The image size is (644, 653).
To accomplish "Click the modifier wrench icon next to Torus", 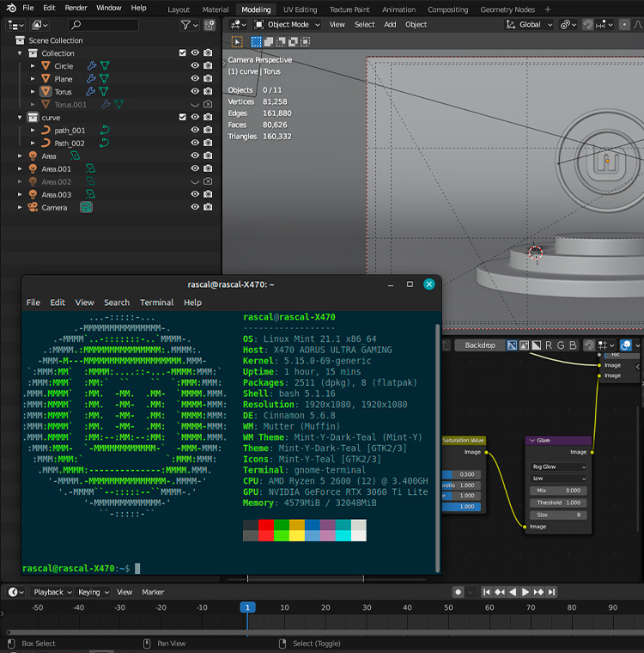I will click(88, 92).
